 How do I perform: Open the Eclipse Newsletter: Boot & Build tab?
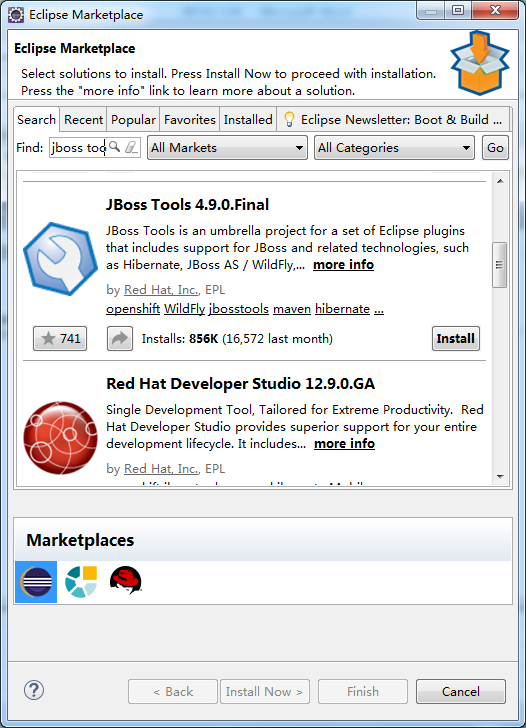[394, 120]
